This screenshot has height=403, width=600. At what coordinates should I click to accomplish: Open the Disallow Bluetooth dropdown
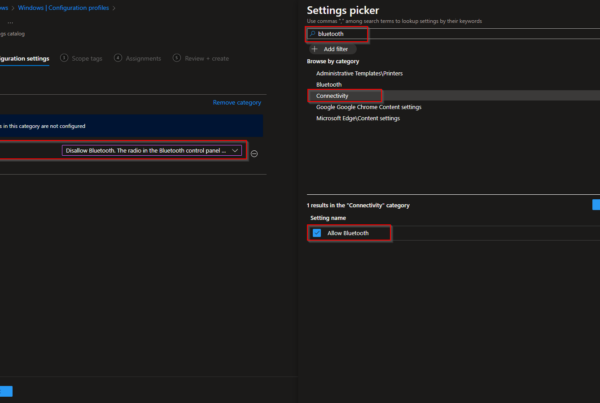150,150
